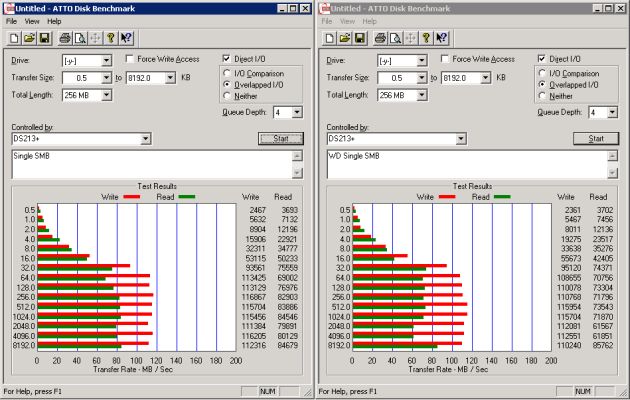Viewport: 630px width, 400px height.
Task: Click the context Help arrow icon in right window
Action: 442,38
